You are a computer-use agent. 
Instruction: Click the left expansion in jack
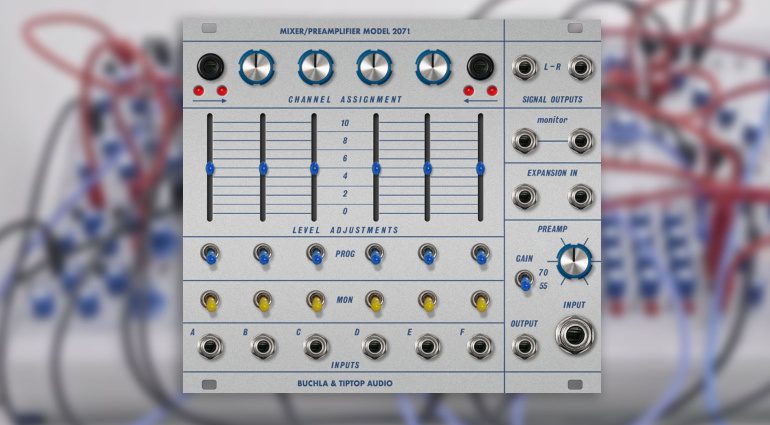524,197
